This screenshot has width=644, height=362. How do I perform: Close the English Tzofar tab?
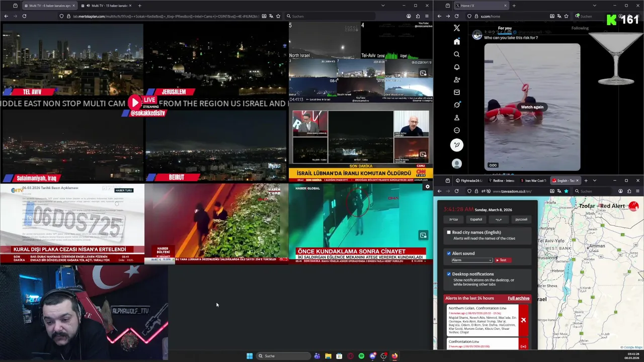pyautogui.click(x=577, y=180)
